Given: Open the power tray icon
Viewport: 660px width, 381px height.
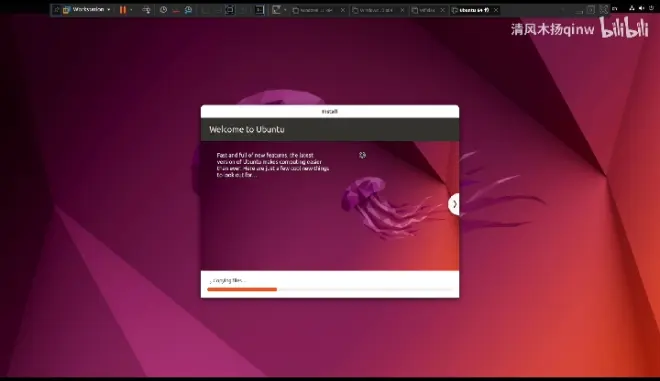Looking at the screenshot, I should 651,8.
